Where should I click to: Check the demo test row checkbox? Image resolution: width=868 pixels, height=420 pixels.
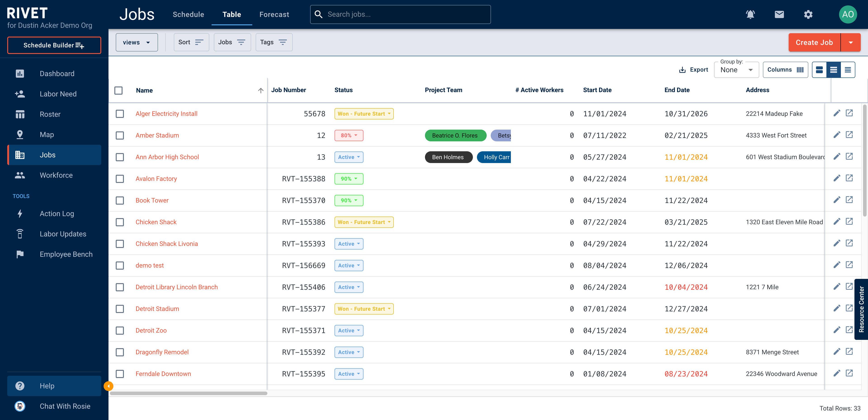pyautogui.click(x=120, y=266)
